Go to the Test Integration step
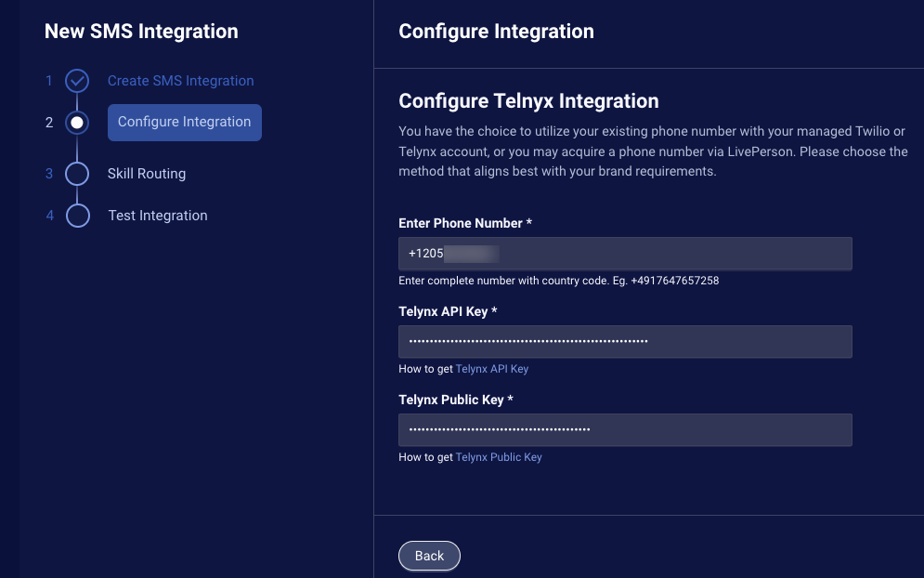The image size is (924, 578). (158, 216)
